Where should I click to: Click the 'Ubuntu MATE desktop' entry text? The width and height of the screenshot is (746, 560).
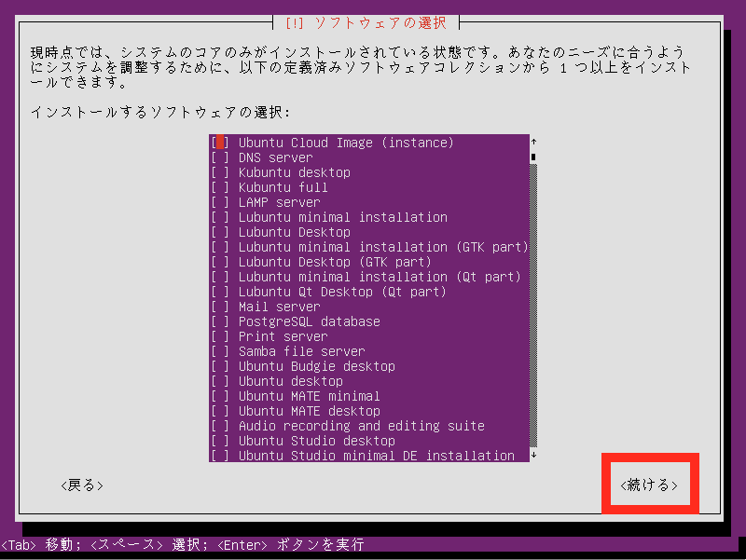point(310,411)
